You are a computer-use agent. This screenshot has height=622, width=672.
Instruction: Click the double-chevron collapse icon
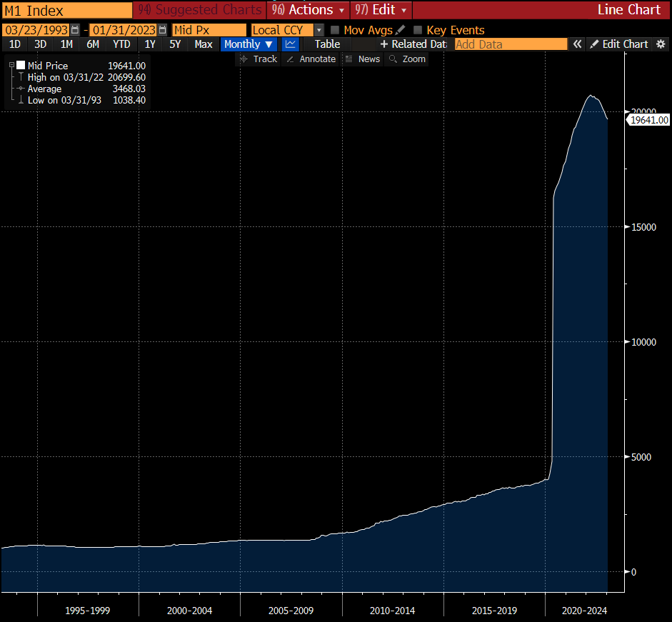click(x=577, y=44)
